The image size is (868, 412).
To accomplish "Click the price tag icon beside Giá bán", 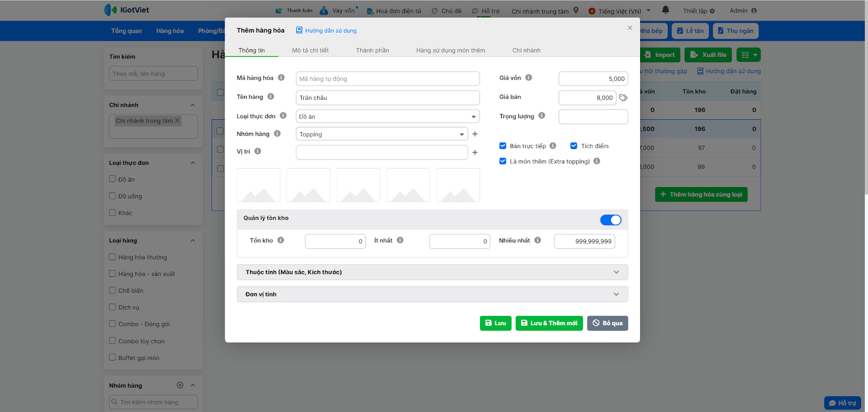I will click(x=623, y=98).
